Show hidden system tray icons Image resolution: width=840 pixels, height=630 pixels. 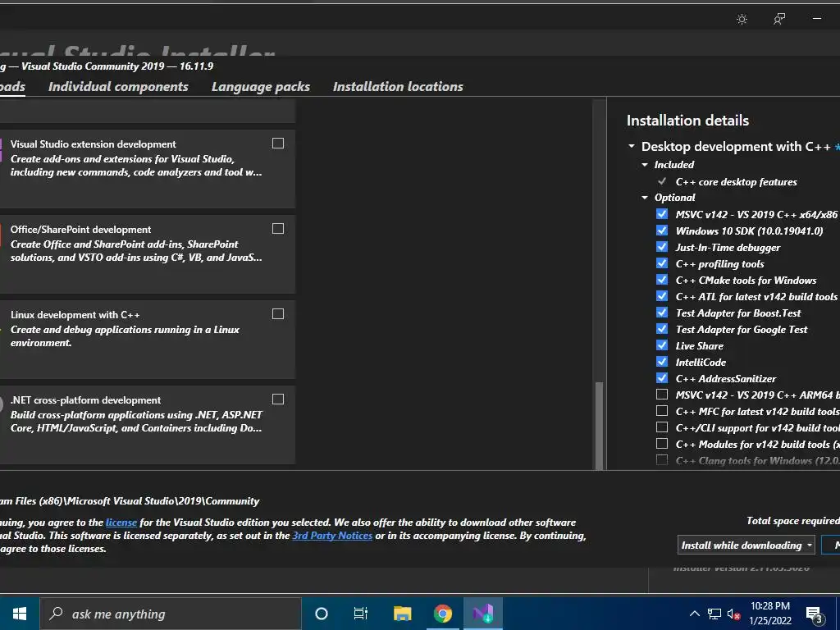point(694,614)
